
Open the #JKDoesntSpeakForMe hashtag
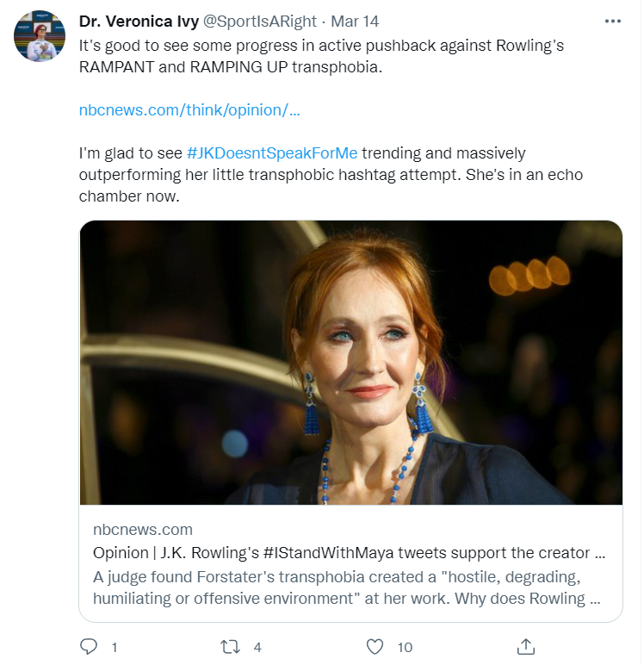[x=272, y=152]
